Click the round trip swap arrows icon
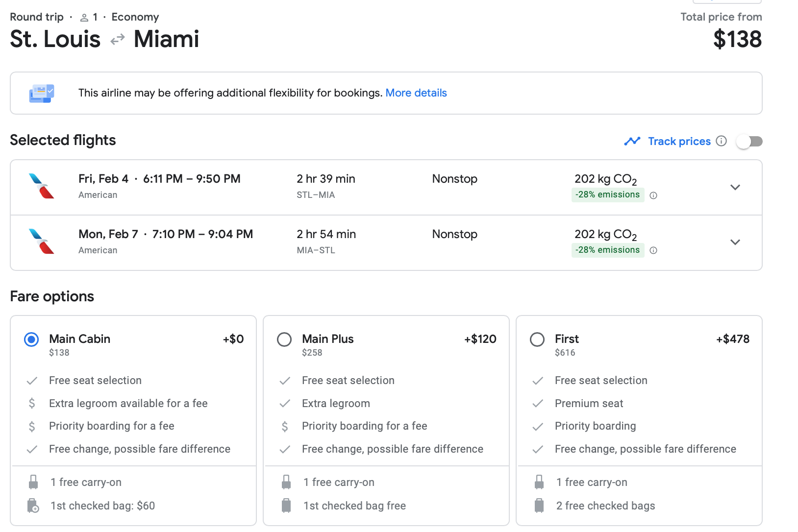The height and width of the screenshot is (532, 798). pyautogui.click(x=118, y=40)
